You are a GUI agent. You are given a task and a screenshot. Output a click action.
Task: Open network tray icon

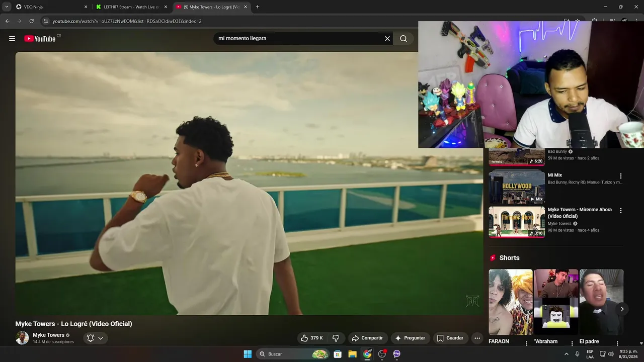click(x=603, y=354)
